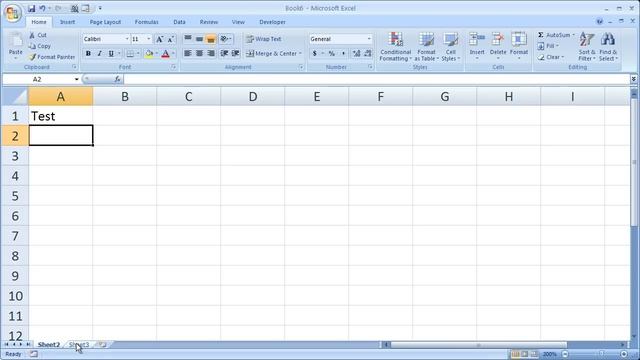640x360 pixels.
Task: Center text horizontally
Action: (x=199, y=53)
